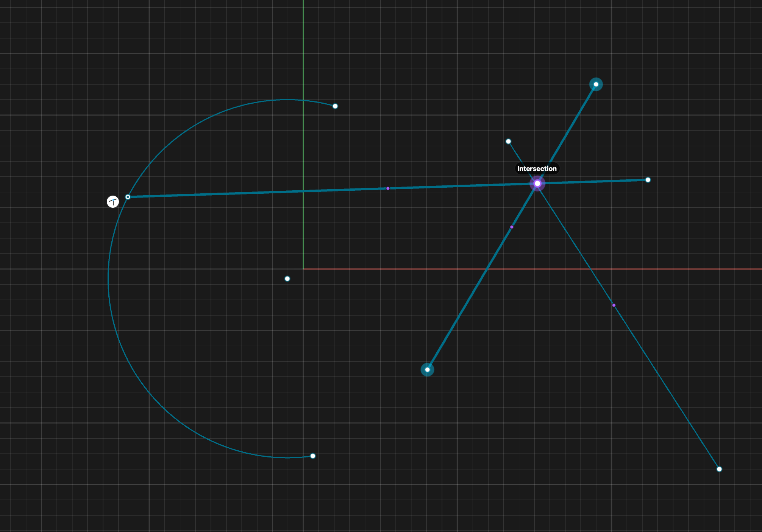
Task: Select the thin diagonal line's lower-right endpoint
Action: coord(719,469)
